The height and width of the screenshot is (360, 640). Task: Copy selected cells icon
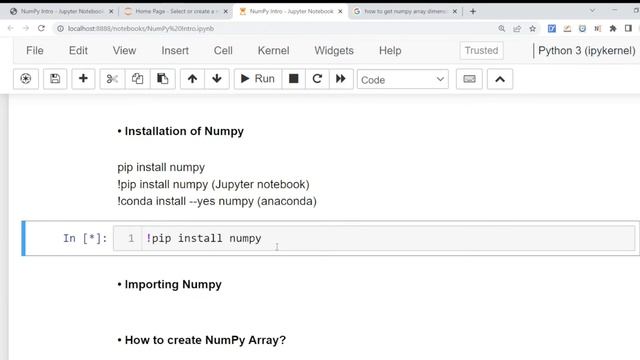tap(138, 79)
